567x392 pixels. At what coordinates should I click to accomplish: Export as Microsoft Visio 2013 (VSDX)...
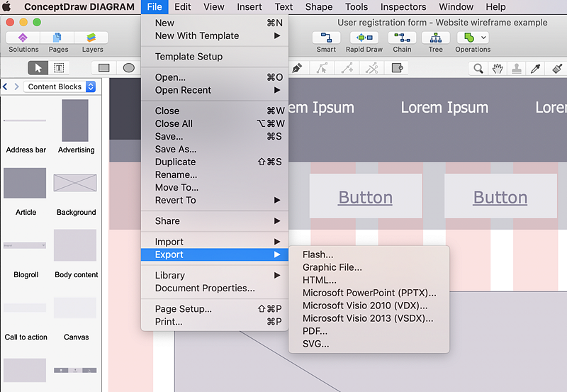(369, 318)
